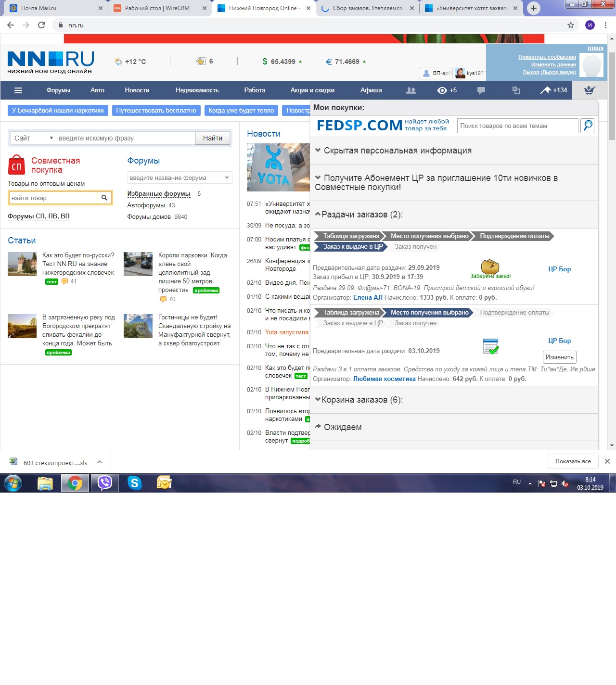The width and height of the screenshot is (616, 685).
Task: Click the site search phrase input field
Action: click(126, 138)
